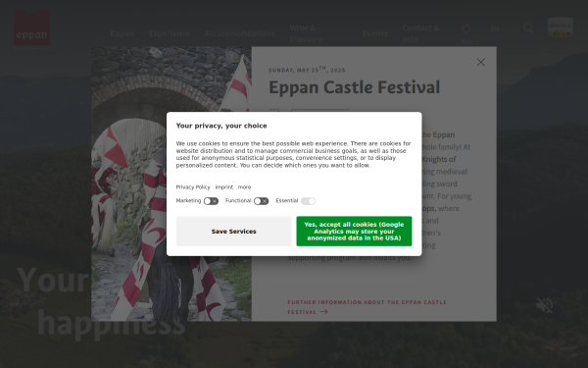This screenshot has width=588, height=368.
Task: Click the Südtirol badge logo
Action: [x=561, y=27]
